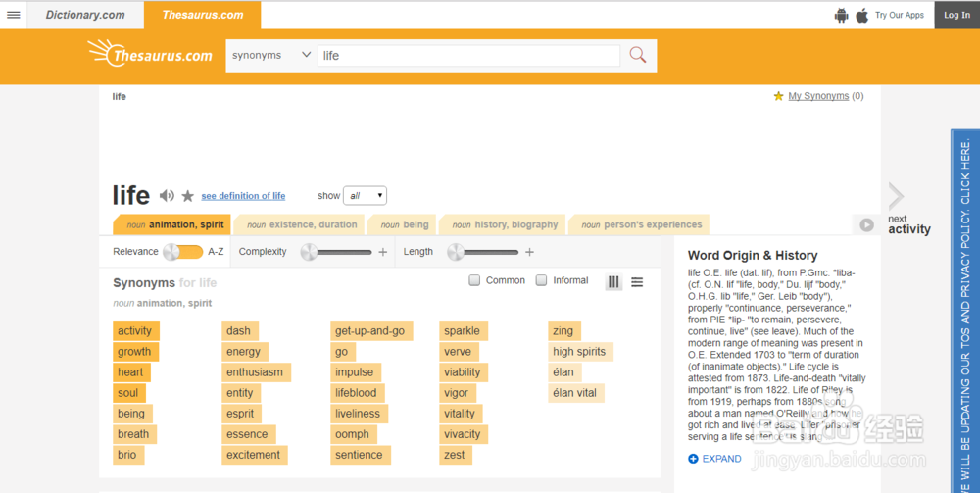Screen dimensions: 980x493
Task: Click the Log In button
Action: [x=956, y=15]
